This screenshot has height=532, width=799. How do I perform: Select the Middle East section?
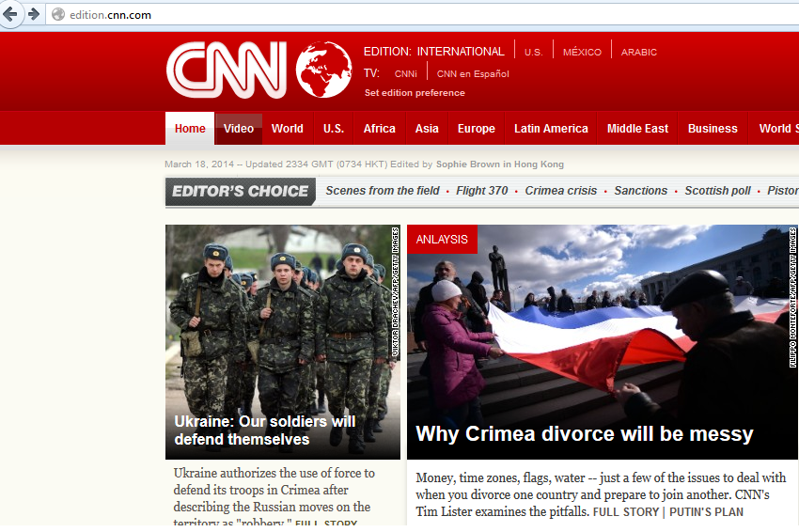click(637, 129)
